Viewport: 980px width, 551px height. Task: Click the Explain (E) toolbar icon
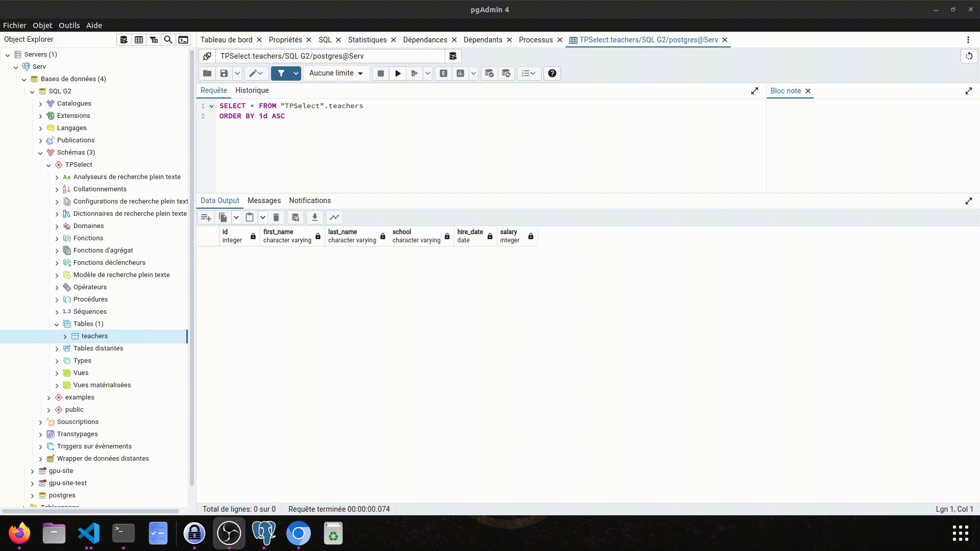point(444,73)
